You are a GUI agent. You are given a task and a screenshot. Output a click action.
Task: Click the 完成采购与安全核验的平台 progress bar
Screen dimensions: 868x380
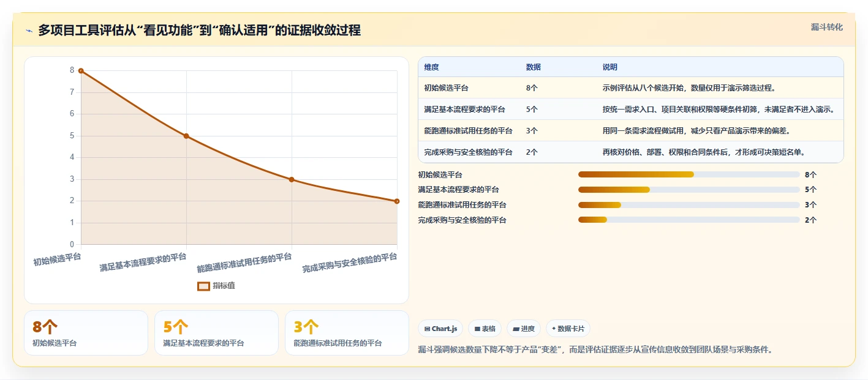pyautogui.click(x=689, y=220)
